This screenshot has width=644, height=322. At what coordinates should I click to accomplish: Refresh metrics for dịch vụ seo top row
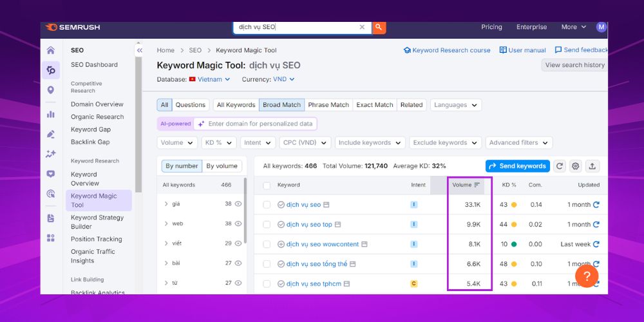click(x=596, y=224)
